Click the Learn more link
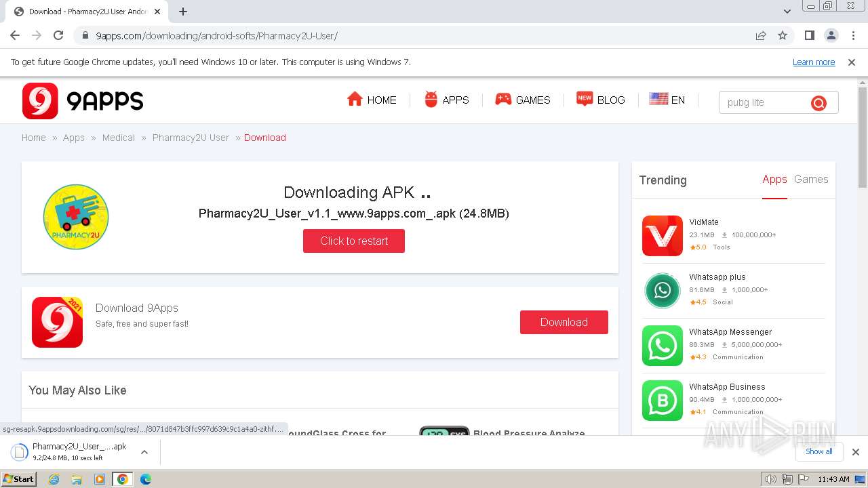The image size is (868, 488). click(x=814, y=62)
